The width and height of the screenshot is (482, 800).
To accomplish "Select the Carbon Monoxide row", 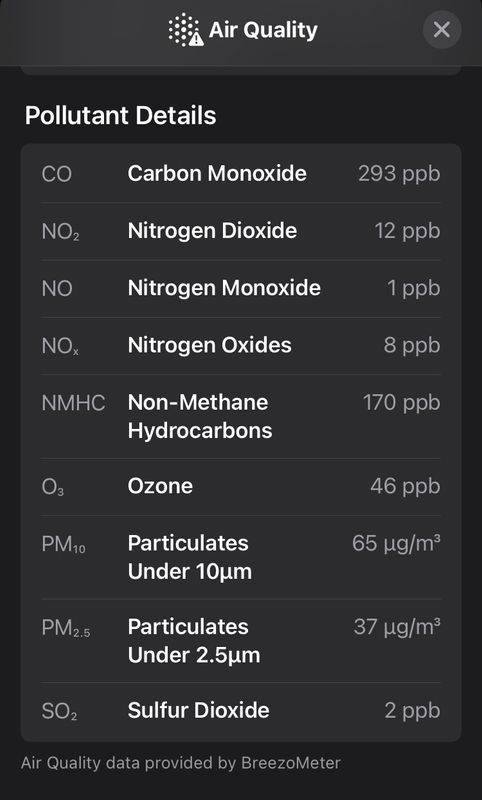I will tap(241, 173).
